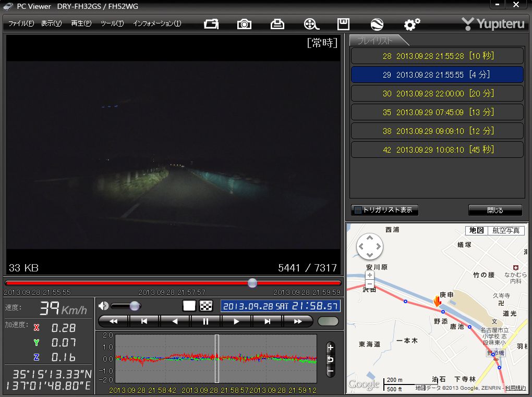Click the 閉じる button
Image resolution: width=532 pixels, height=397 pixels.
(x=495, y=210)
